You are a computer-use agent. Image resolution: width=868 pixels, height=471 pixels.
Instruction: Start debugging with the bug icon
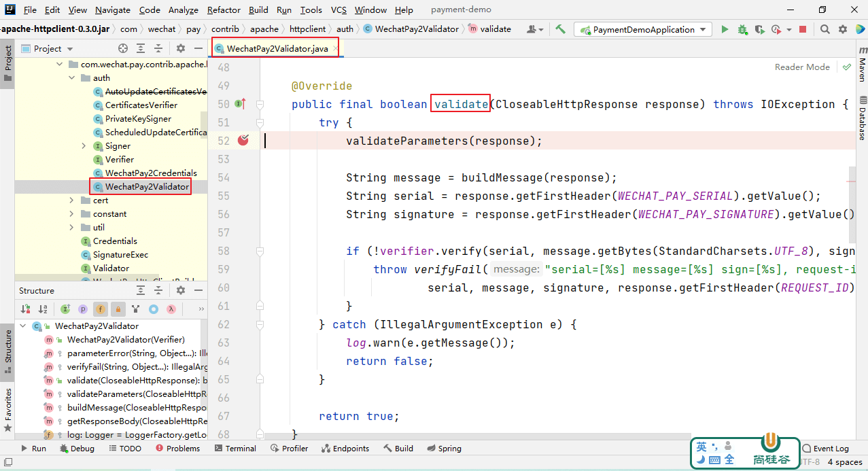click(x=742, y=29)
